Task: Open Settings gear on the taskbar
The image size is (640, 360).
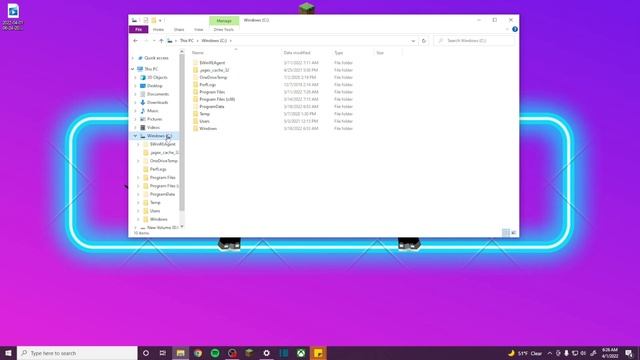Action: (267, 353)
